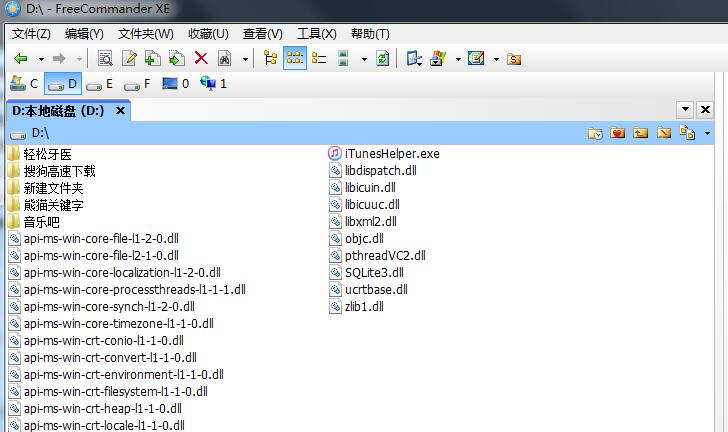728x432 pixels.
Task: Click the favorites heart folder icon
Action: coord(617,133)
